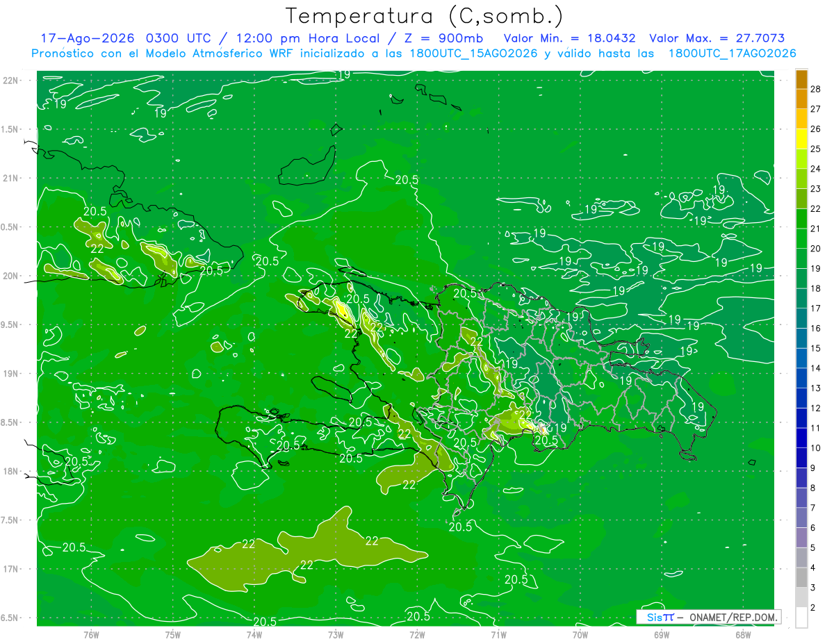Click the legend label 27
This screenshot has width=834, height=644.
pos(815,108)
